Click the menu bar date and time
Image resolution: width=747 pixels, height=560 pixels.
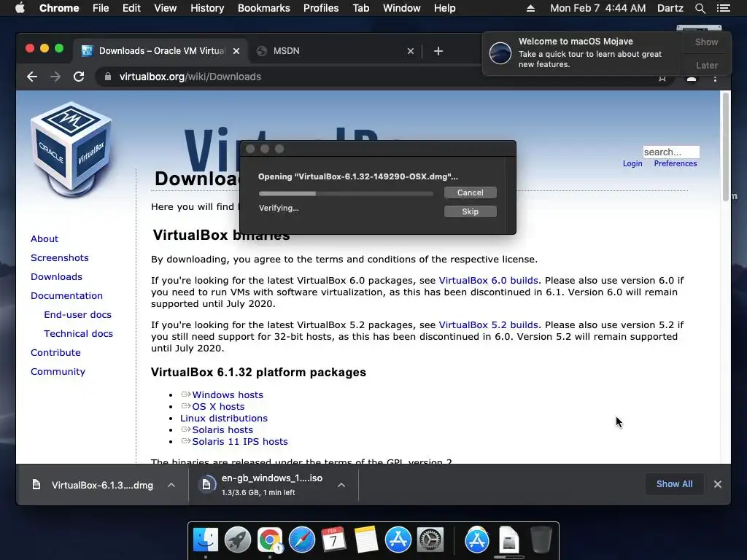(598, 8)
